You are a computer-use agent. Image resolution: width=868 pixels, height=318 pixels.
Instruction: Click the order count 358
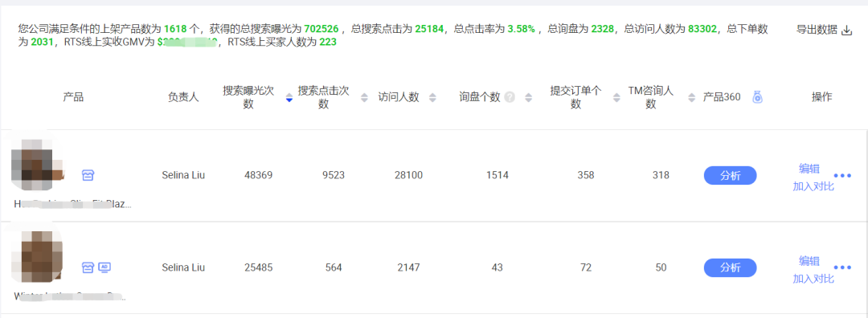pos(585,175)
